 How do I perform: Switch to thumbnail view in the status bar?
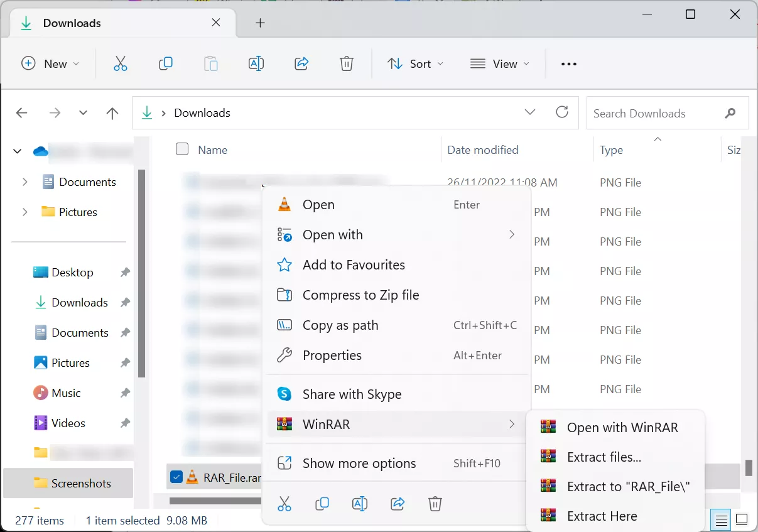tap(742, 520)
